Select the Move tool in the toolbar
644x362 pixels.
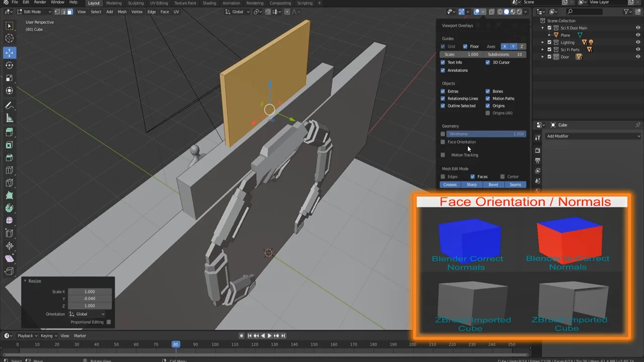point(9,52)
